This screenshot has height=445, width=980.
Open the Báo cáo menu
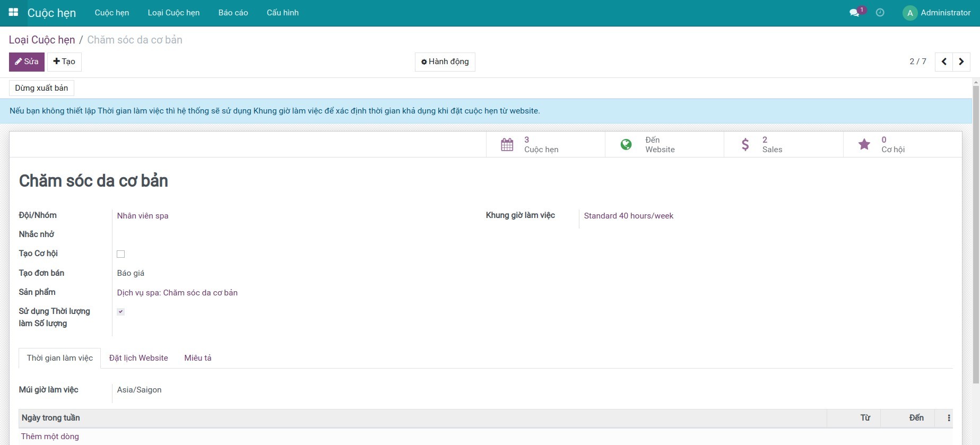[233, 13]
